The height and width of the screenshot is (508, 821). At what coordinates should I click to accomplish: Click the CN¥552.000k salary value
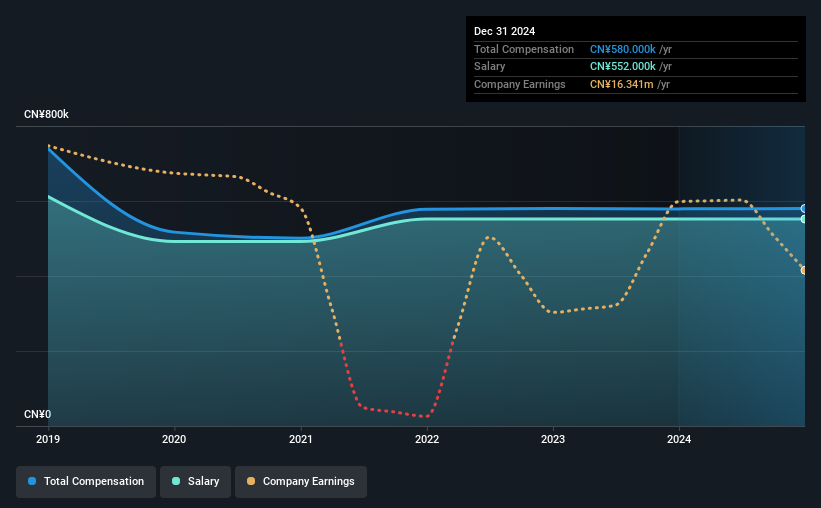[623, 67]
